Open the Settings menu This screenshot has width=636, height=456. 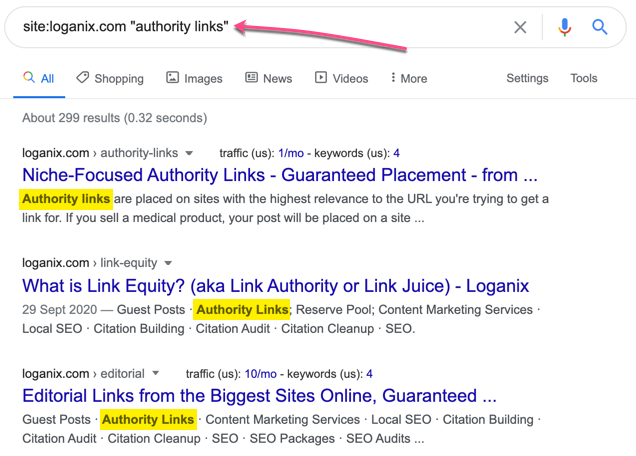tap(527, 78)
